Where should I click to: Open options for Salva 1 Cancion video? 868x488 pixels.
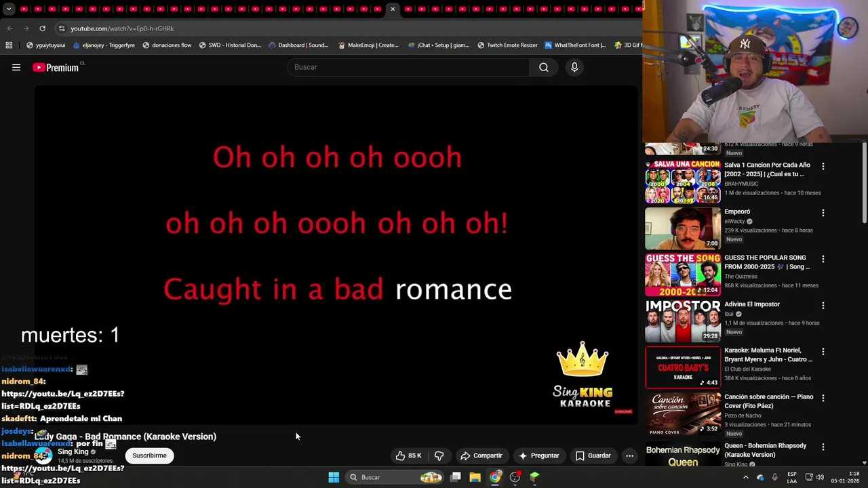tap(823, 166)
